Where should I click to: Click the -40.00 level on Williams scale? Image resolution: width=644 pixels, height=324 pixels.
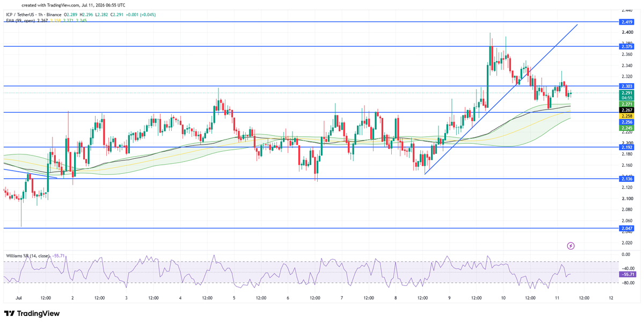627,268
